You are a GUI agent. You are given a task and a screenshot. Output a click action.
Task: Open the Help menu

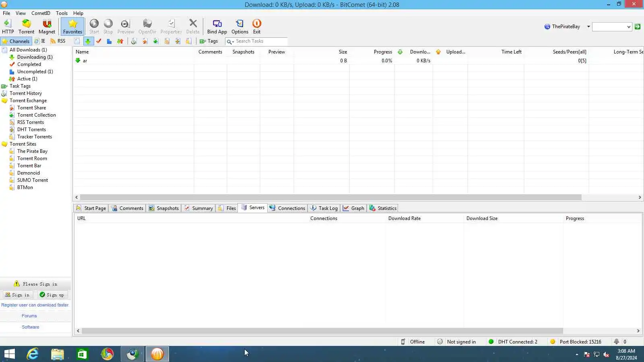click(x=78, y=13)
